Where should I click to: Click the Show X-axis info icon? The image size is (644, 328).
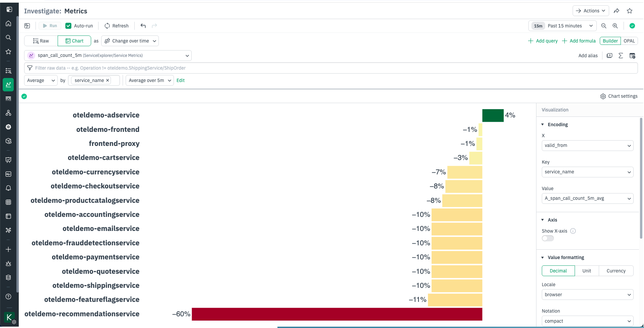573,231
